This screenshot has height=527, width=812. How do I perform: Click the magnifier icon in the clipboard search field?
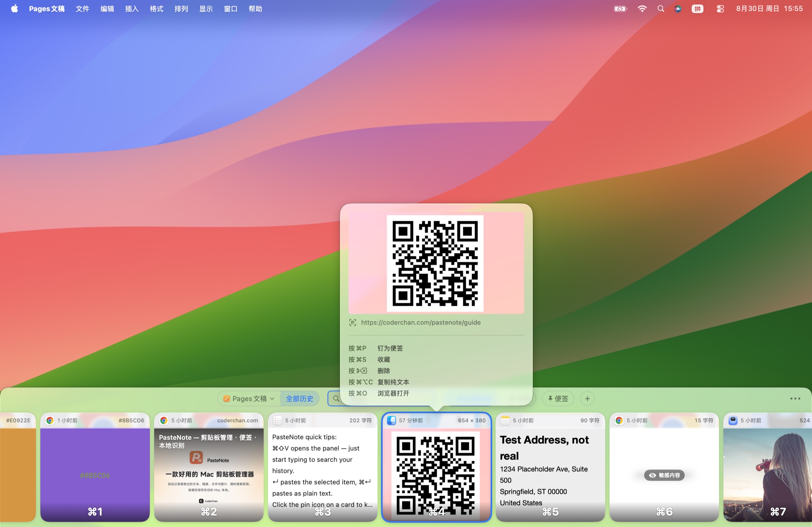click(x=336, y=398)
